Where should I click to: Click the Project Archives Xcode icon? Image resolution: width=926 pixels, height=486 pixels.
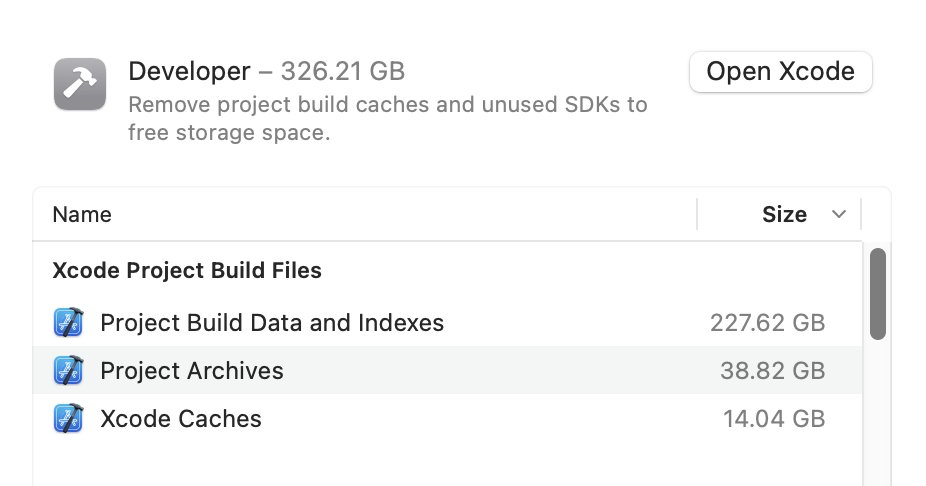[68, 371]
